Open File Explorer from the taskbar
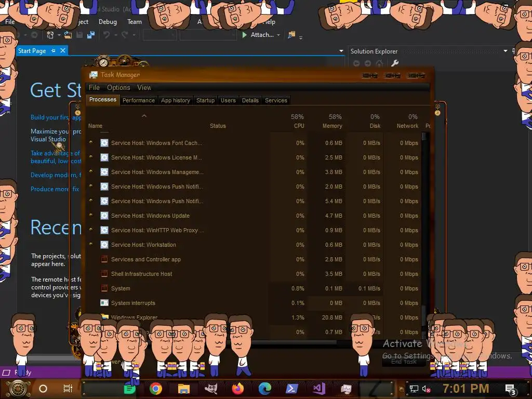The height and width of the screenshot is (399, 532). (x=183, y=389)
